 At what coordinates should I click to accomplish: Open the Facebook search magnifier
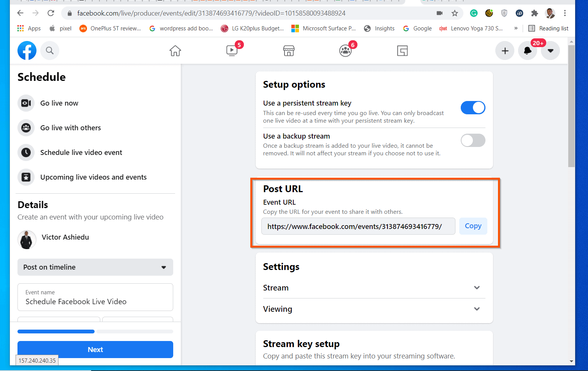50,51
